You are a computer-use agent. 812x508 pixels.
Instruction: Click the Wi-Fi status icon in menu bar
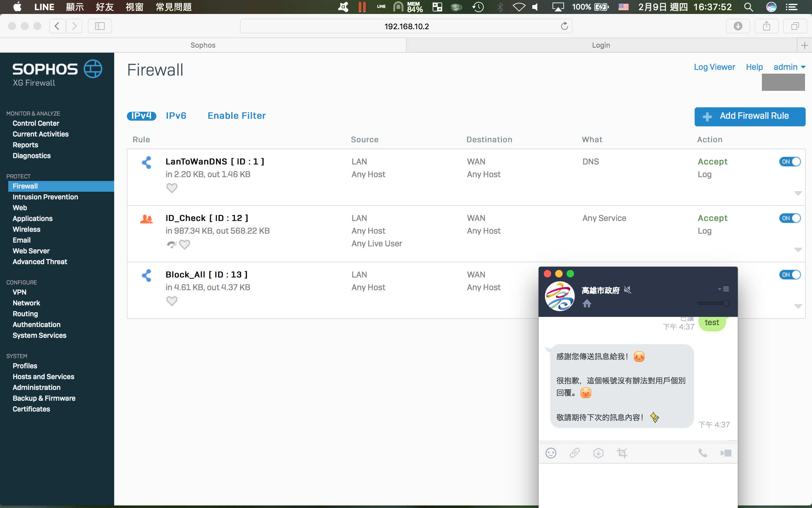[519, 7]
